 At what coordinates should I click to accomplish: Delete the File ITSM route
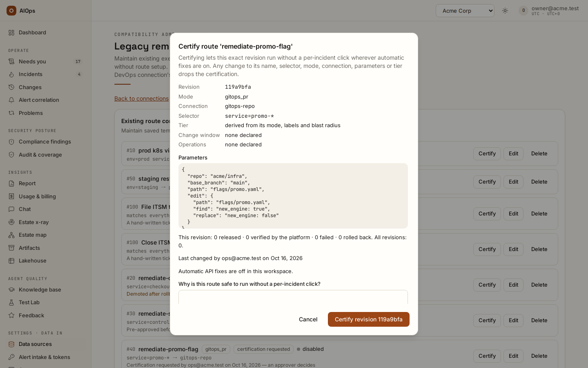[539, 214]
